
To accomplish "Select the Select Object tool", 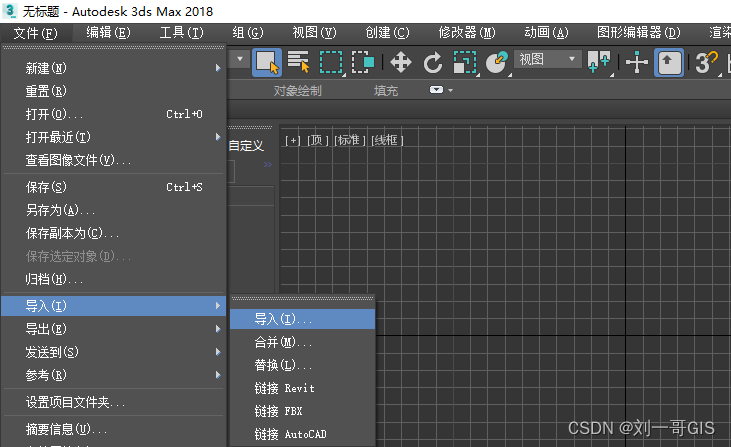I will click(x=267, y=62).
